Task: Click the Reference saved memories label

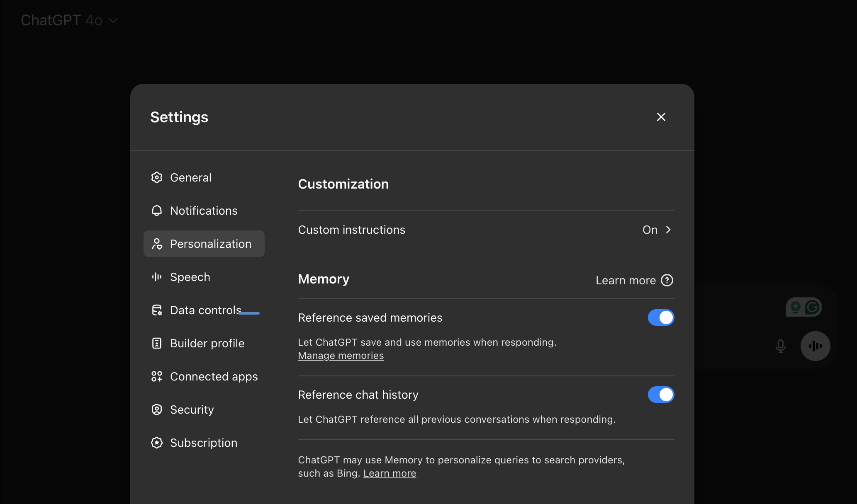Action: tap(370, 317)
